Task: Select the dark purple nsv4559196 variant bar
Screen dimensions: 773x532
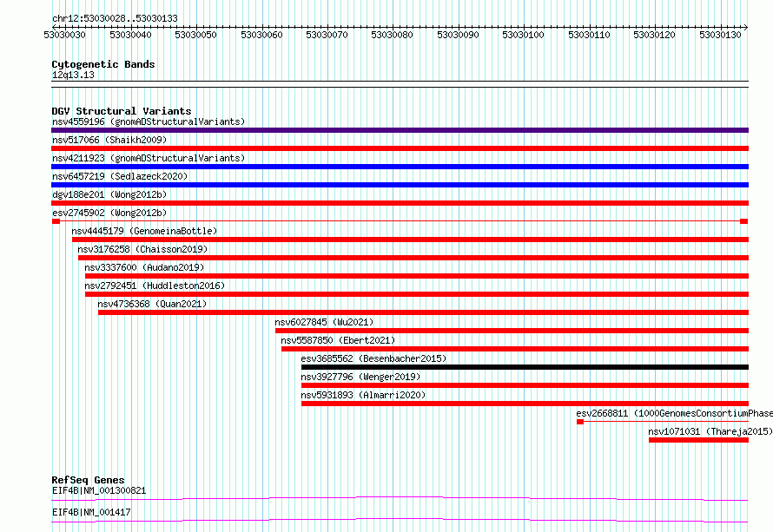Action: click(400, 130)
